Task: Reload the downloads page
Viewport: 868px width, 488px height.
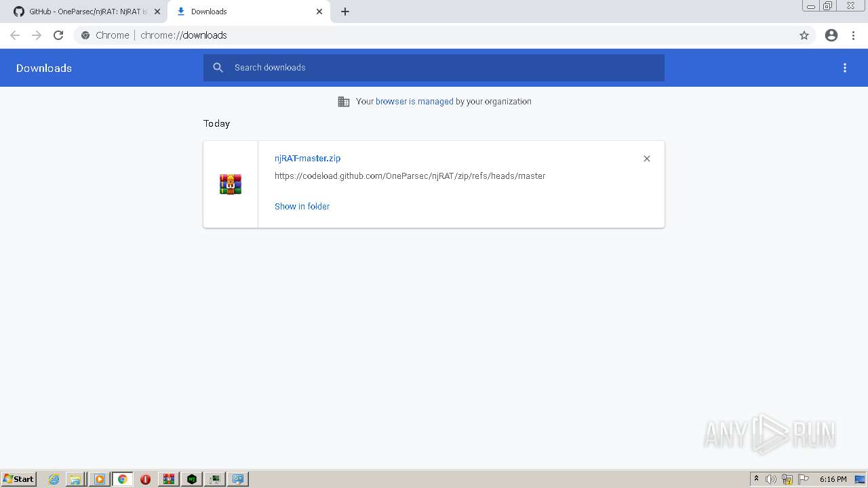Action: coord(58,35)
